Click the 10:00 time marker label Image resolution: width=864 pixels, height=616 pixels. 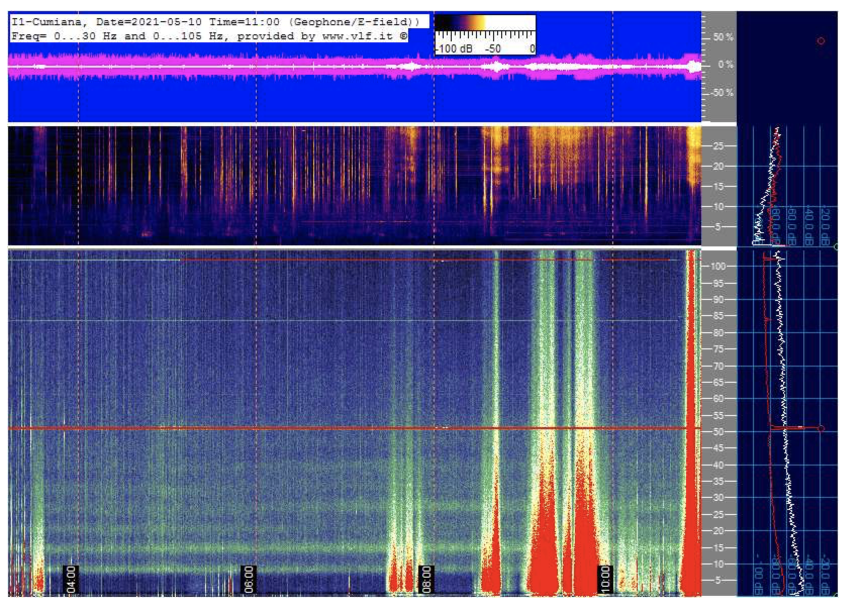[x=605, y=579]
